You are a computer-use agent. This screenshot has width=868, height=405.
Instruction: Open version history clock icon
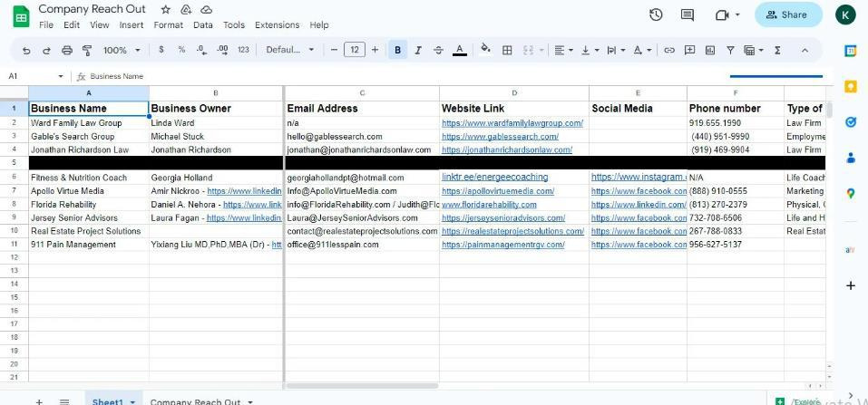[x=656, y=14]
